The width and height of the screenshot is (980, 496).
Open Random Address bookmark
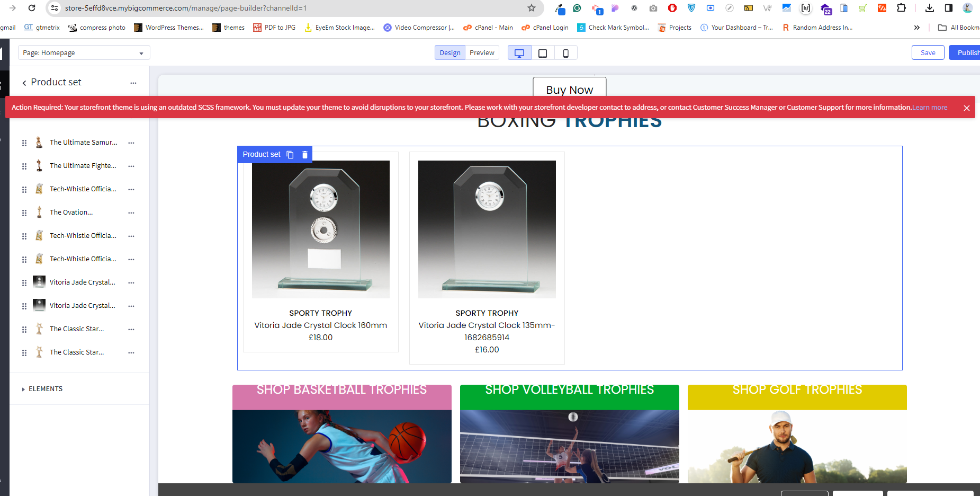click(x=817, y=28)
